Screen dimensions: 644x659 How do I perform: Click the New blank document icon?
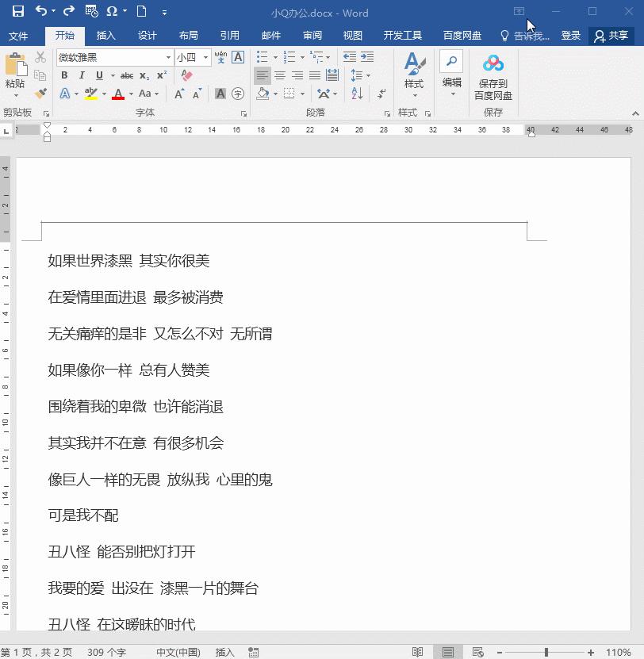coord(142,11)
